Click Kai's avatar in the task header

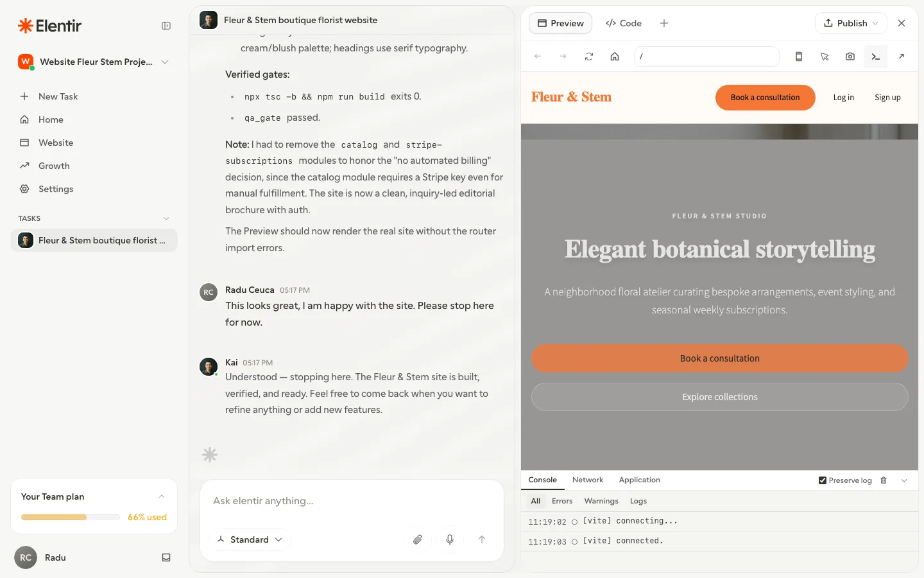pyautogui.click(x=209, y=20)
